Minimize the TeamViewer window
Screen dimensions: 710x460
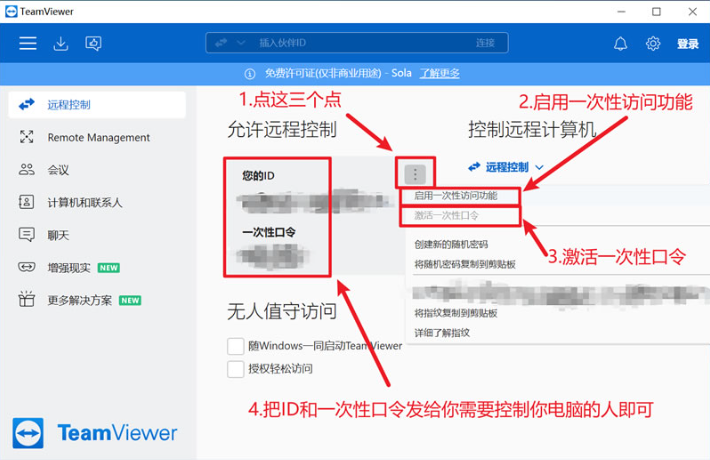coord(621,12)
